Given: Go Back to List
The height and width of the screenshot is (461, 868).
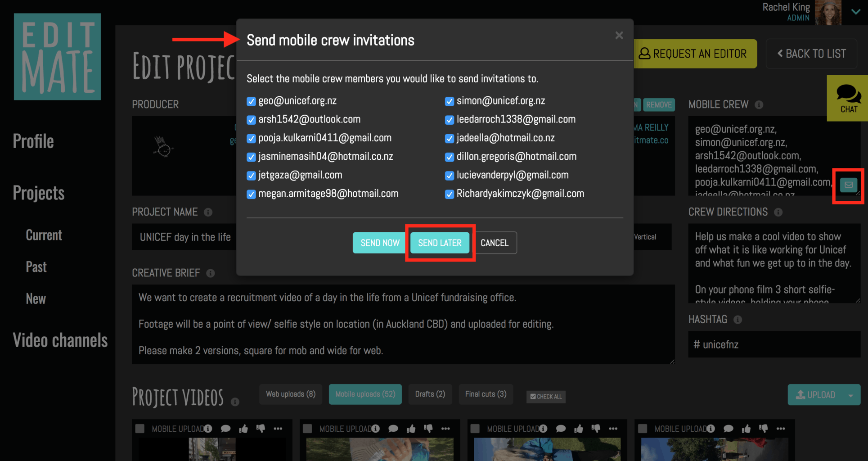Looking at the screenshot, I should pyautogui.click(x=812, y=54).
